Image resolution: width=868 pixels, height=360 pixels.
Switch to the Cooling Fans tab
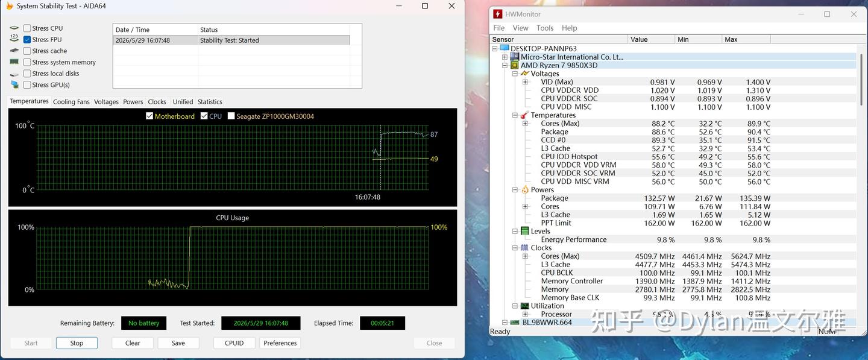(71, 102)
